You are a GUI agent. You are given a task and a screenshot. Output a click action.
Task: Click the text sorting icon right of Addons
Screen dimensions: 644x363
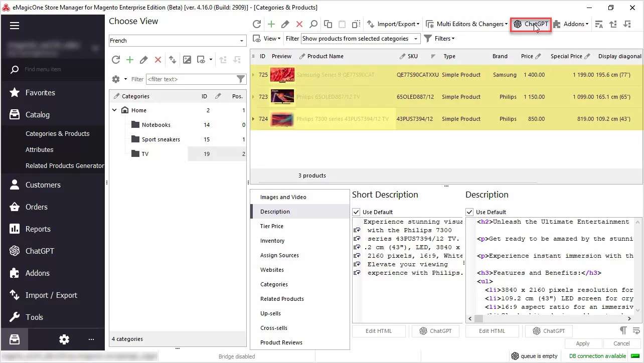[599, 24]
